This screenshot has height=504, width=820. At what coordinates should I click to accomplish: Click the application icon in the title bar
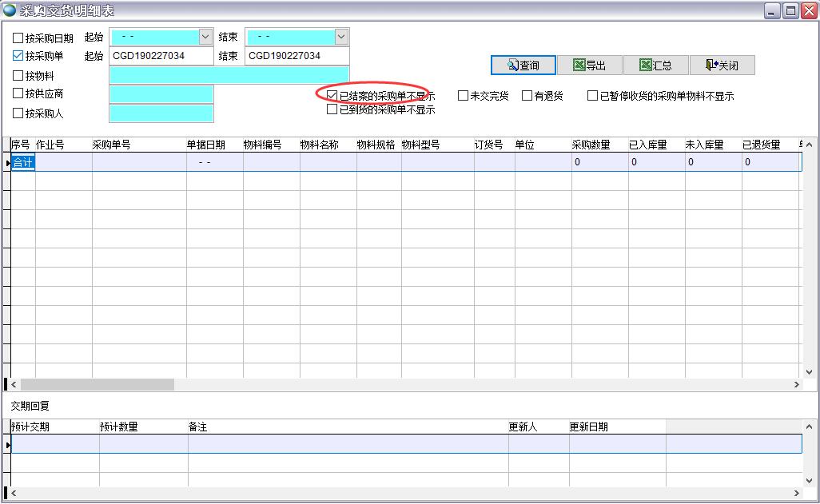[10, 9]
